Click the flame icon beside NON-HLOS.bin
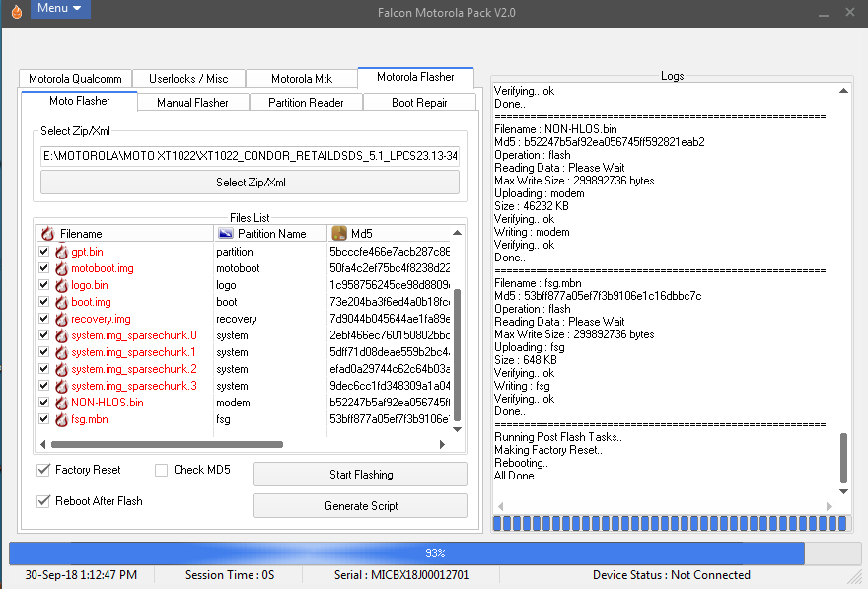The height and width of the screenshot is (589, 868). pyautogui.click(x=61, y=403)
